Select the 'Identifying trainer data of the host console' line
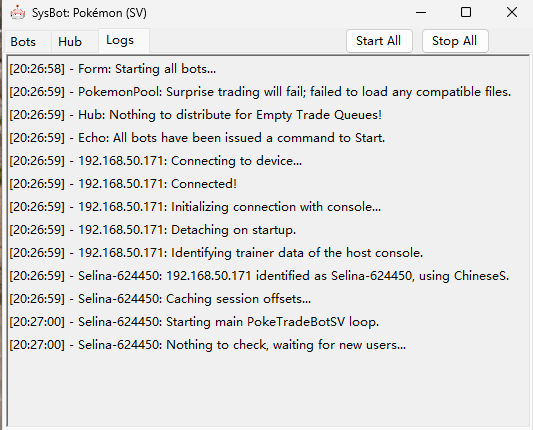Image resolution: width=533 pixels, height=430 pixels. coord(216,253)
